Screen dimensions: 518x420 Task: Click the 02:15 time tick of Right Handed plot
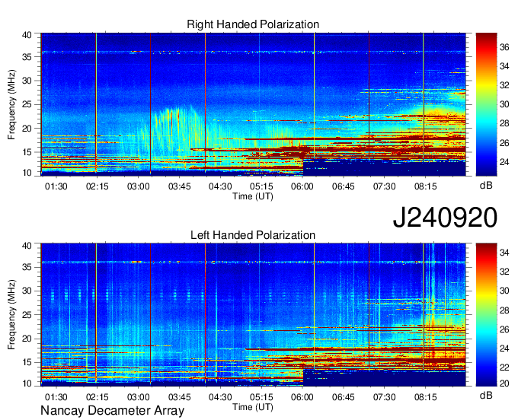tap(98, 186)
